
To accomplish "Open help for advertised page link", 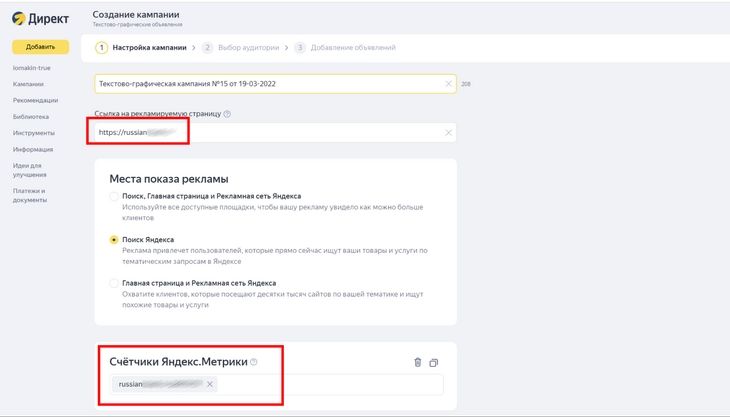I will [227, 114].
